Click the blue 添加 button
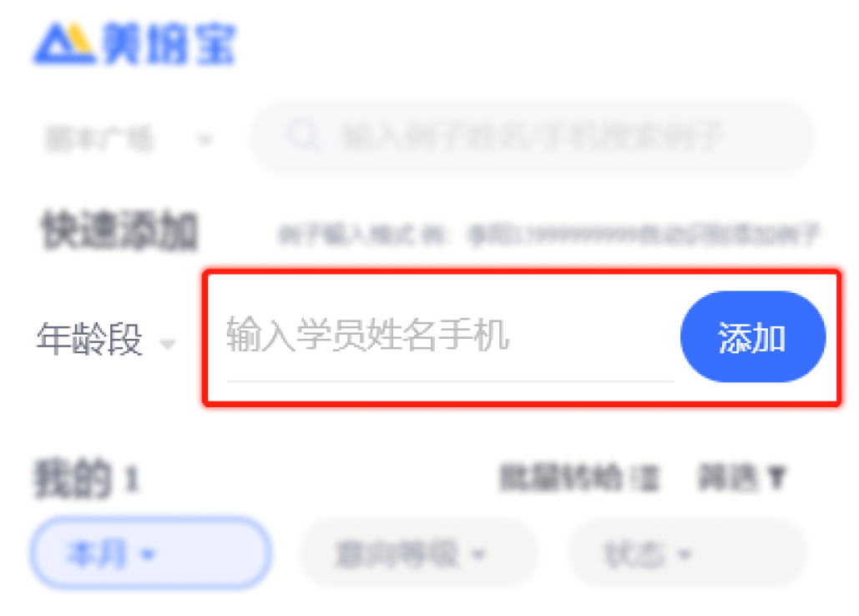Viewport: 859px width, 616px height. tap(753, 336)
